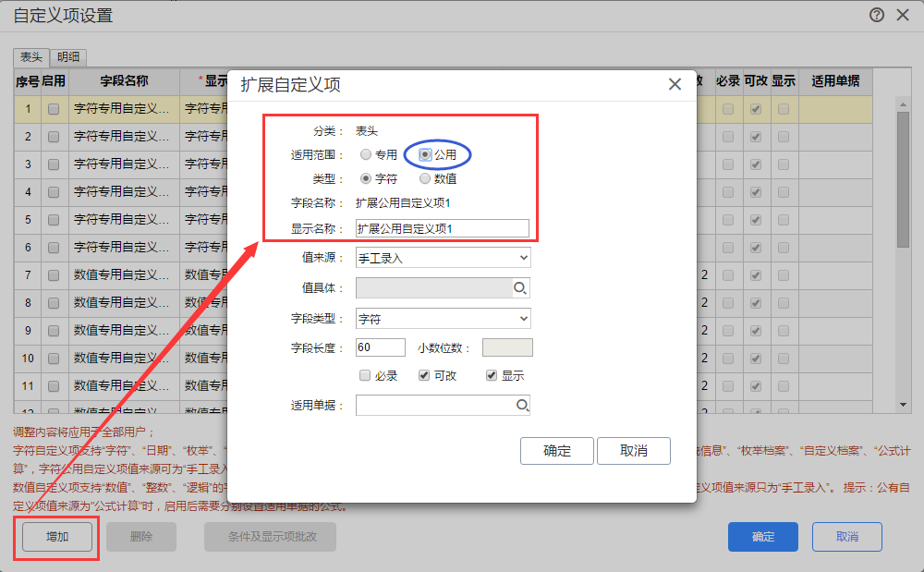
Task: Click the 增加 button
Action: pos(57,537)
